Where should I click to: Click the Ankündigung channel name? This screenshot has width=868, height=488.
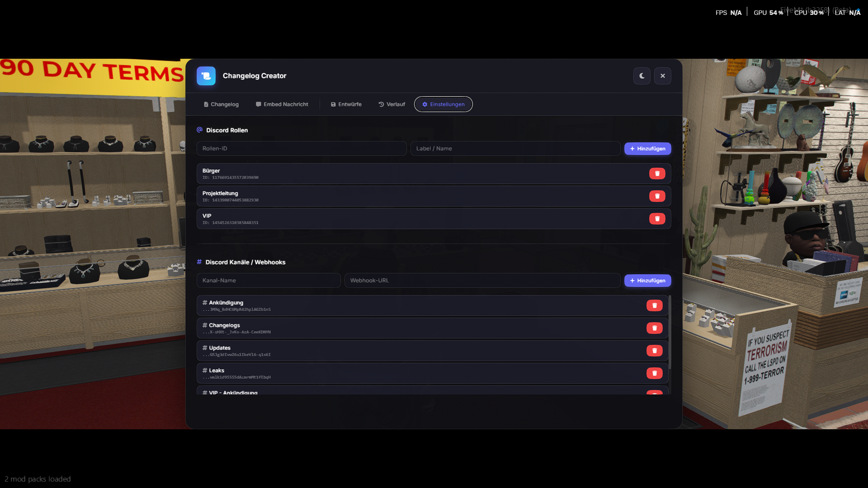226,303
